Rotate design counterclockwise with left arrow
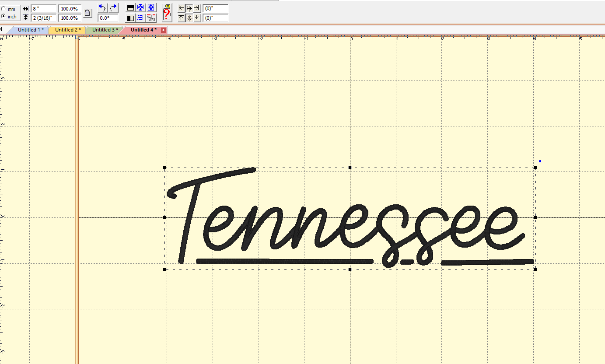Viewport: 605px width, 364px height. (x=102, y=7)
